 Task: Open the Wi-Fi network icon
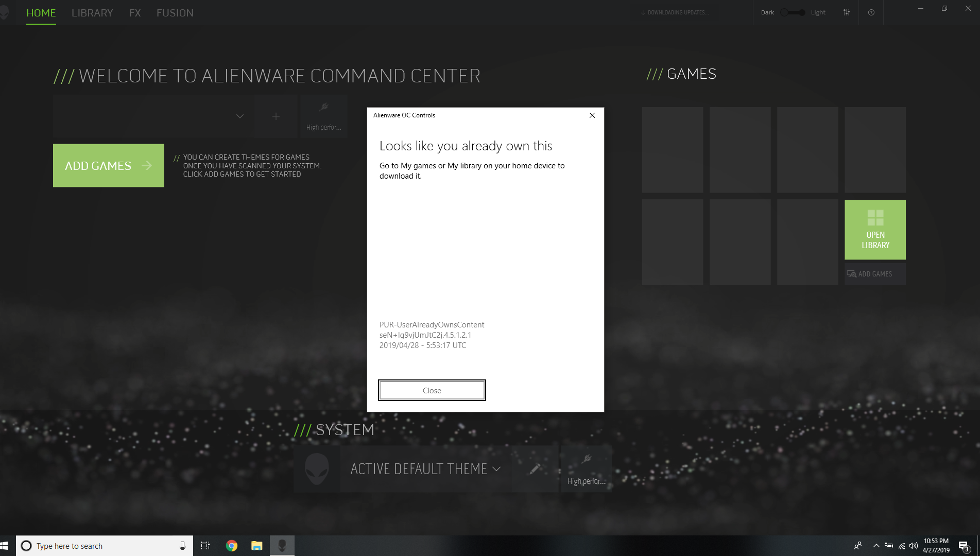902,546
